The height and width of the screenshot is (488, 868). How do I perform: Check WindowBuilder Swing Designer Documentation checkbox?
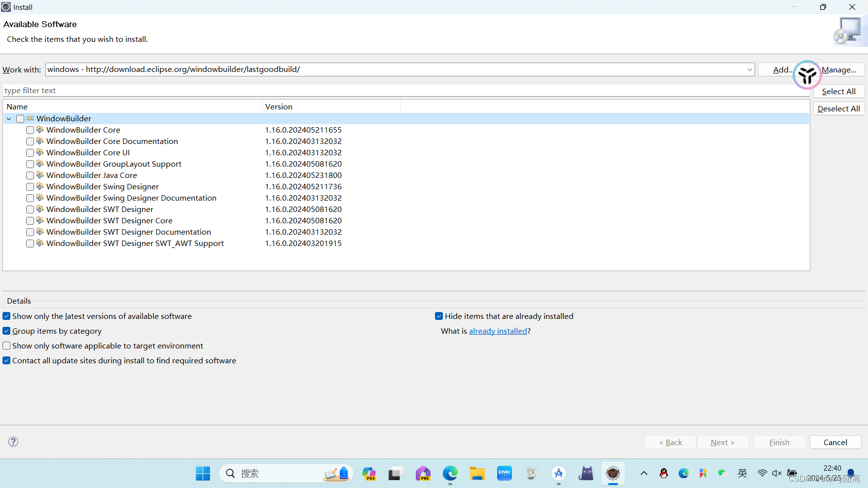[x=30, y=198]
